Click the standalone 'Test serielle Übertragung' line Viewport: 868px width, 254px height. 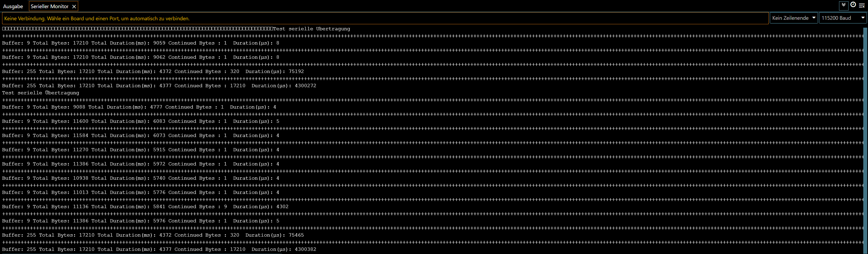point(41,93)
